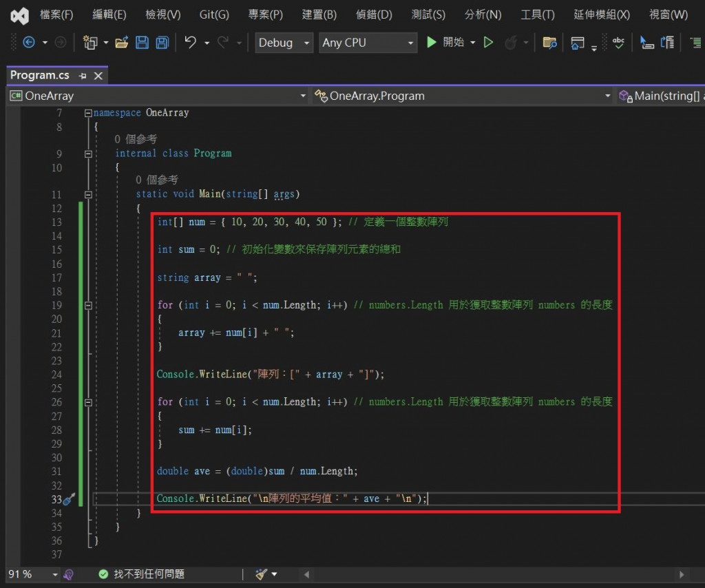Click the comment selection toolbar icon
The height and width of the screenshot is (588, 705).
668,43
